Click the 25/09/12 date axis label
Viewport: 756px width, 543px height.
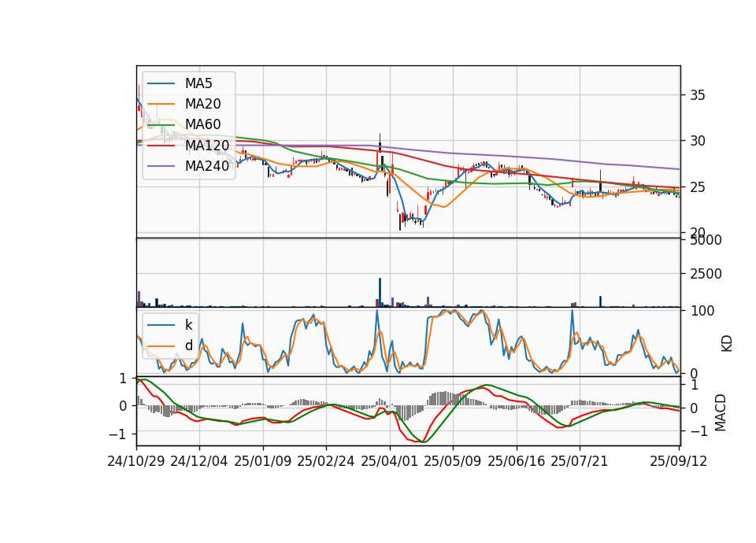(x=678, y=461)
